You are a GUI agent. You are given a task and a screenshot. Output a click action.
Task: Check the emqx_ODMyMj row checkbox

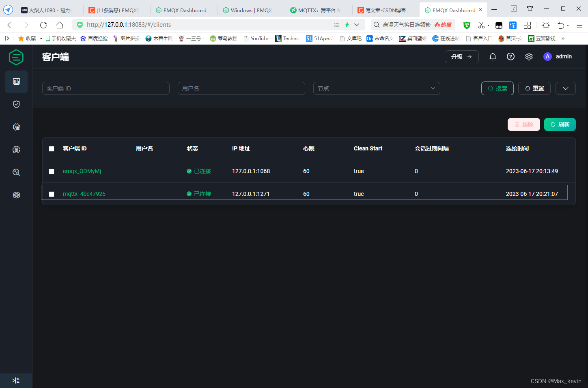point(52,171)
